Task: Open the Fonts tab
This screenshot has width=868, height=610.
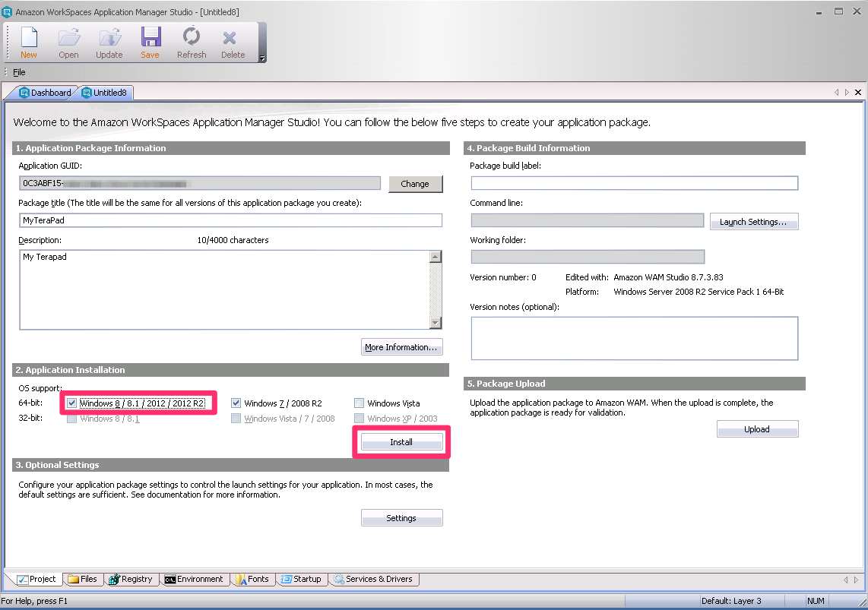Action: point(252,579)
